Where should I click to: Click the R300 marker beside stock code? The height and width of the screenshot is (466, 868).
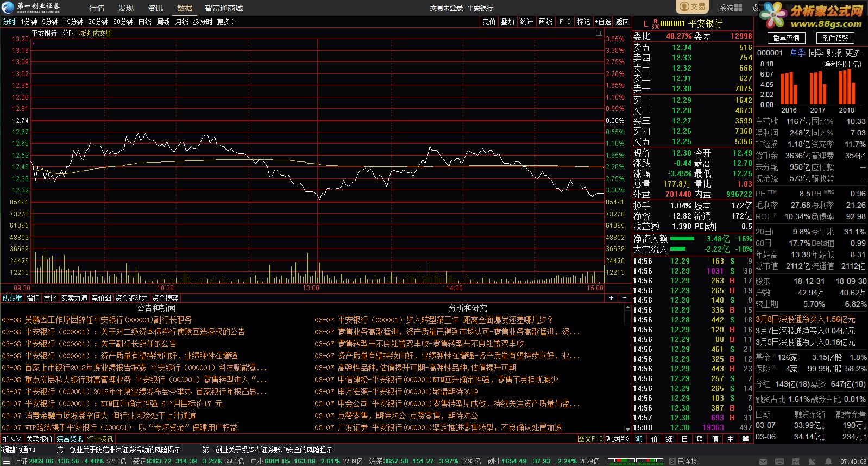[x=655, y=24]
